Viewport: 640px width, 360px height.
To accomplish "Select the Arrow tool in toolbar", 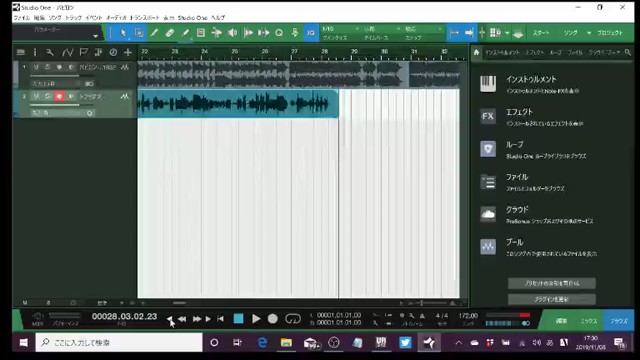I will point(123,33).
